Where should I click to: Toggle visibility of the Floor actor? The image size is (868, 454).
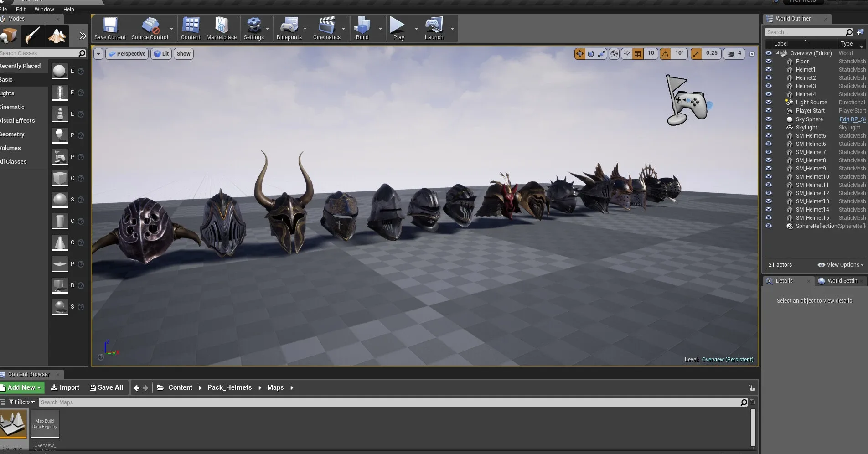pos(769,61)
